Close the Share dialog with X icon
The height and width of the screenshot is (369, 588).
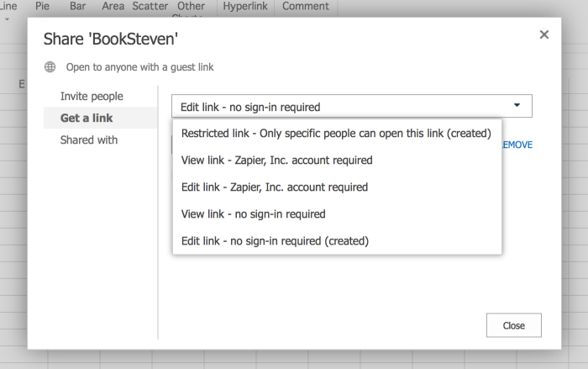544,34
